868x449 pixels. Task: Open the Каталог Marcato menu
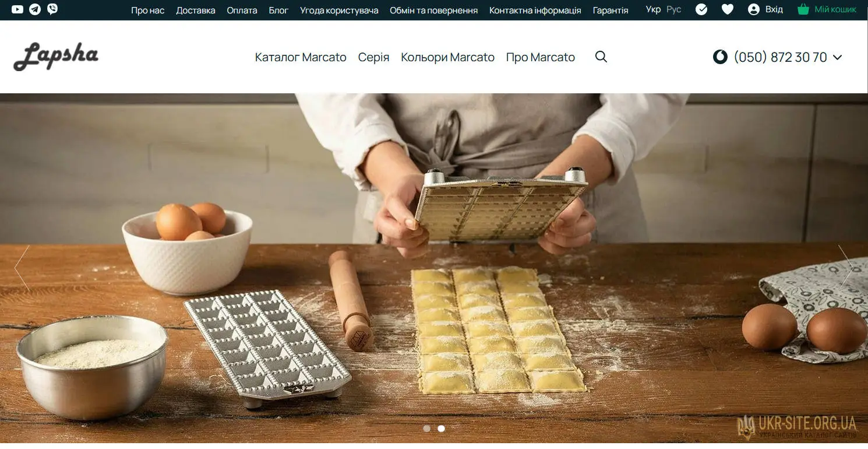point(301,57)
